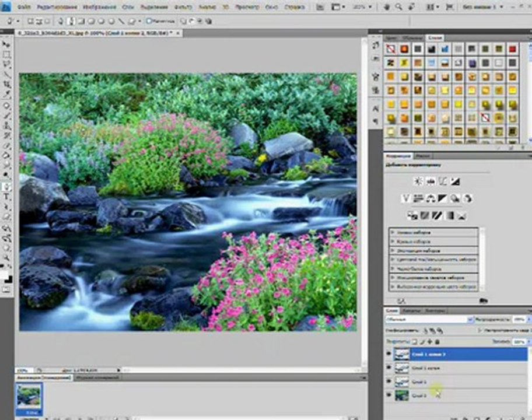Add a Black & White adjustment
Image resolution: width=532 pixels, height=420 pixels.
click(x=443, y=198)
